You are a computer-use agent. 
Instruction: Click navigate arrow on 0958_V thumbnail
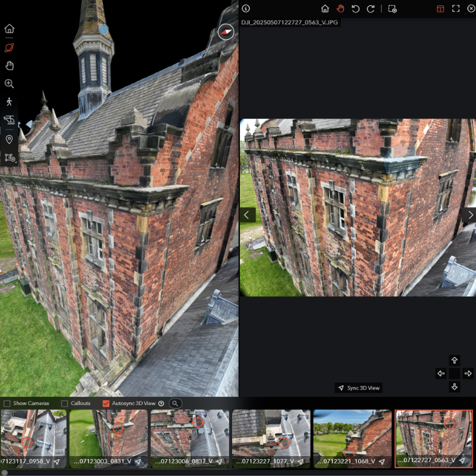coord(57,461)
